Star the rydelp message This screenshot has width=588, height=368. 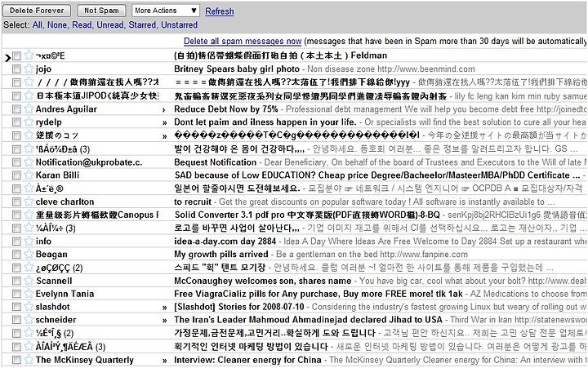point(29,122)
